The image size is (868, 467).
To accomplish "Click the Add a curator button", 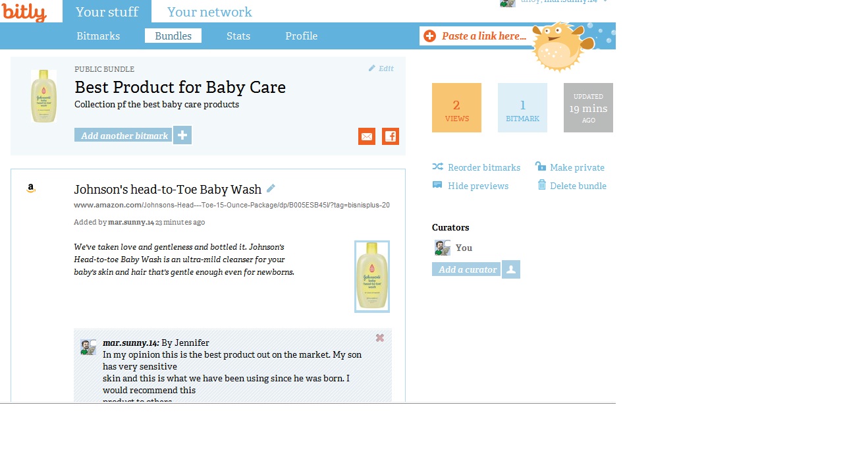I will pos(466,269).
